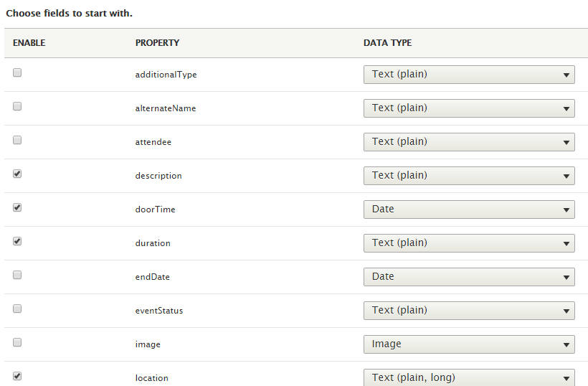This screenshot has width=588, height=386.
Task: Change doorTime Date data type dropdown
Action: [x=469, y=209]
